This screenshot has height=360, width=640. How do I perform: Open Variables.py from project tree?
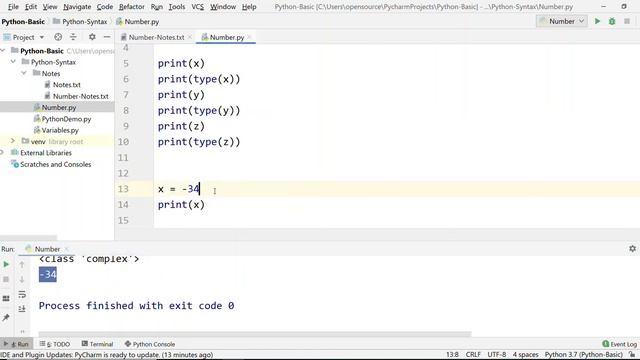[x=60, y=130]
